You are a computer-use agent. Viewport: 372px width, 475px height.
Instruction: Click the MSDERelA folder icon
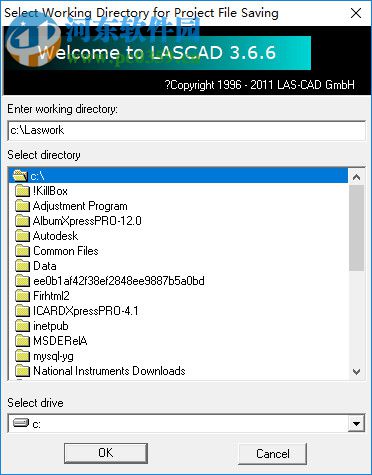[22, 341]
